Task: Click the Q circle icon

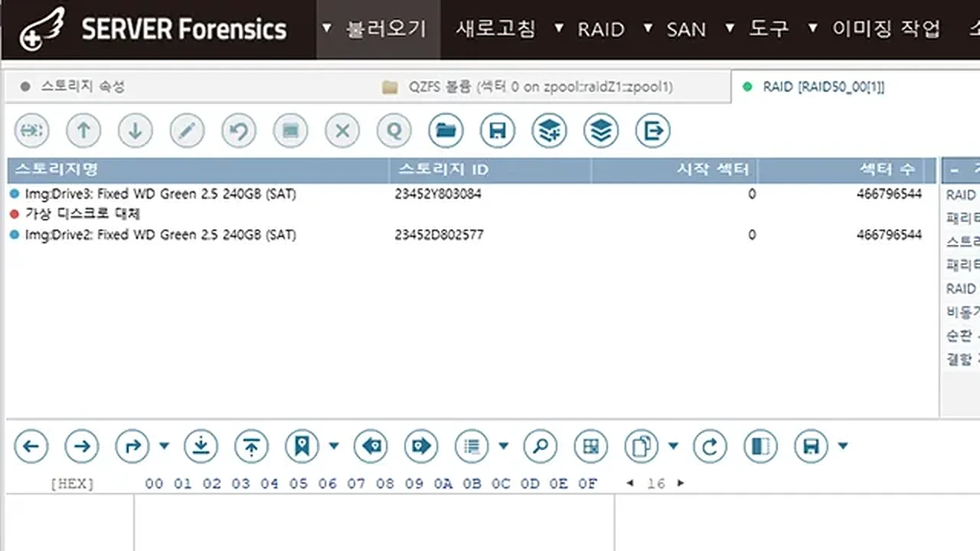Action: click(x=394, y=131)
